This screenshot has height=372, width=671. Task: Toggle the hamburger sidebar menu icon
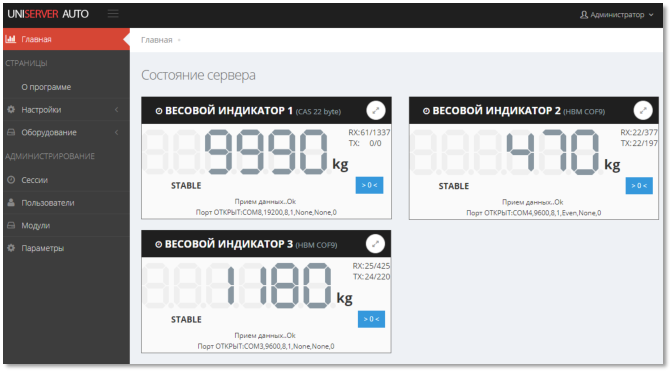point(113,14)
